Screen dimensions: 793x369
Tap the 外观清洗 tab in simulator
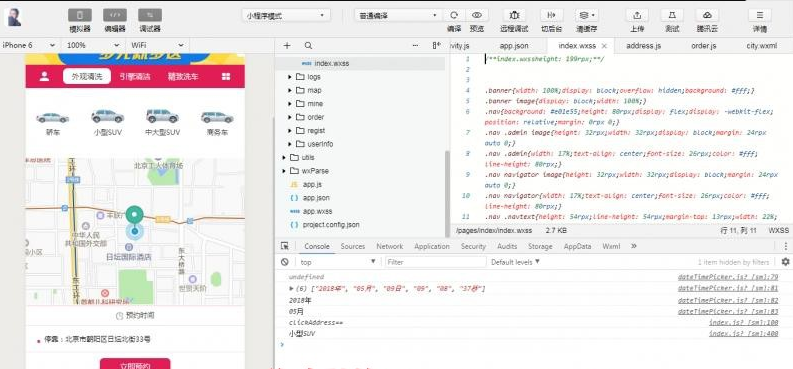click(x=87, y=76)
